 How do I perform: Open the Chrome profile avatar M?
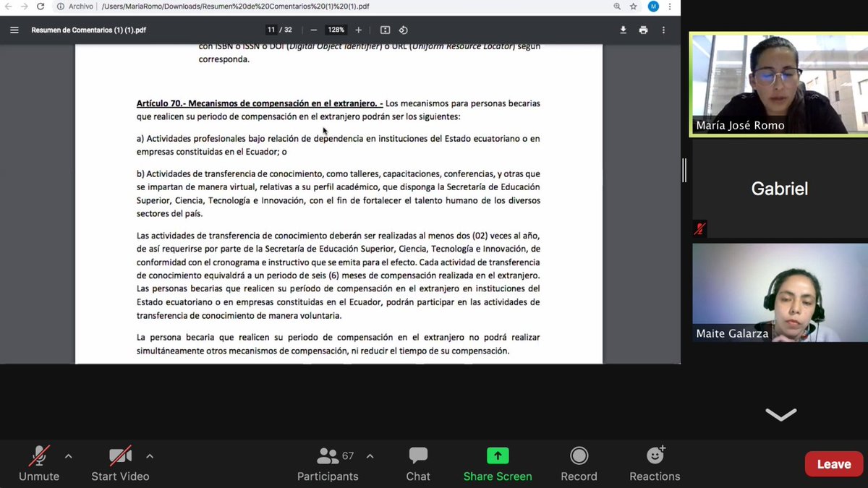[x=653, y=7]
